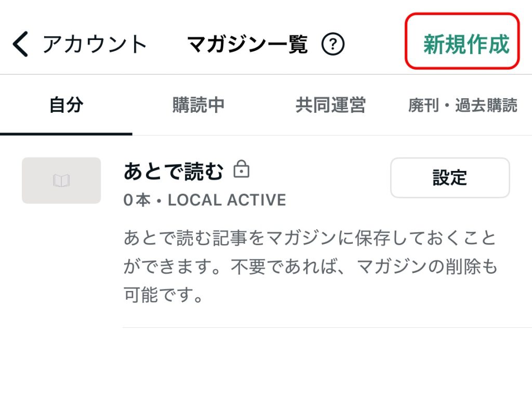Go back via the アカウント label
Screen dimensions: 532x411
click(x=95, y=44)
